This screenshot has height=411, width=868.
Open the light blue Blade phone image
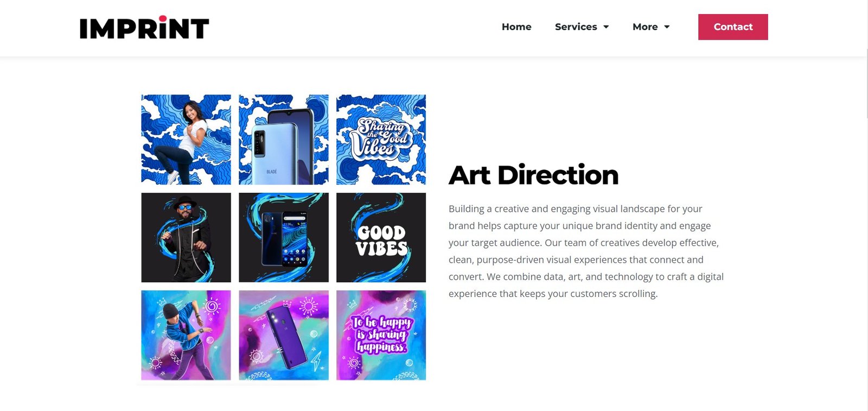pos(284,140)
